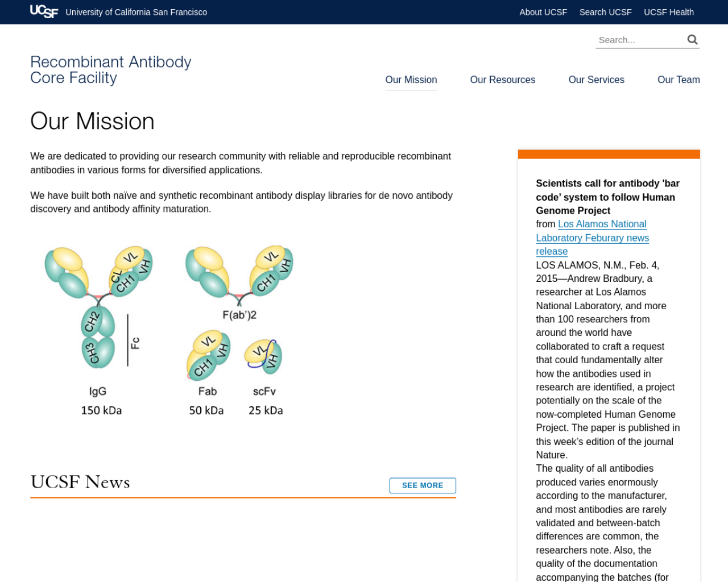728x582 pixels.
Task: Focus the Search input field
Action: pos(640,40)
